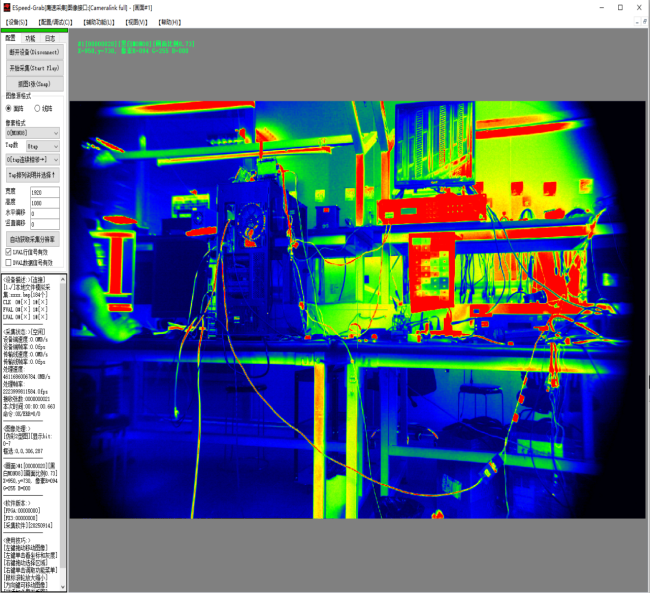Click the [FPGA:00000000] version line
The width and height of the screenshot is (650, 594).
22,511
